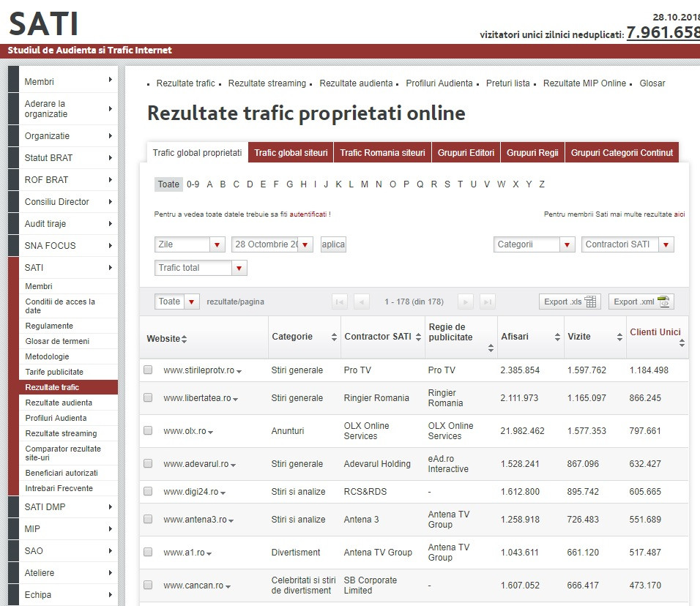Image resolution: width=700 pixels, height=606 pixels.
Task: Export results as .xml file
Action: point(641,302)
